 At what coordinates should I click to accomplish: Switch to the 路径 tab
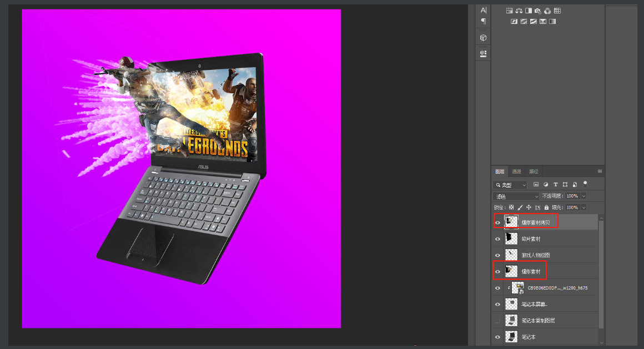(x=534, y=171)
